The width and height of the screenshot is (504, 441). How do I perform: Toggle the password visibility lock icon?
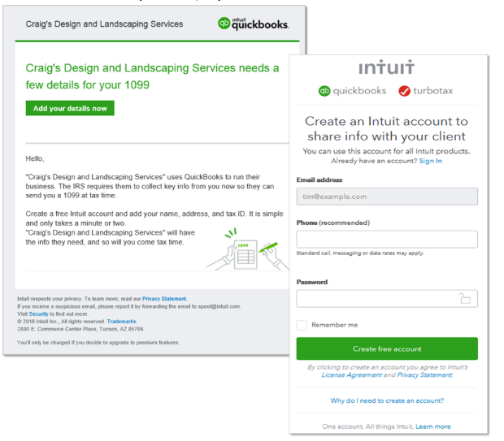[464, 298]
